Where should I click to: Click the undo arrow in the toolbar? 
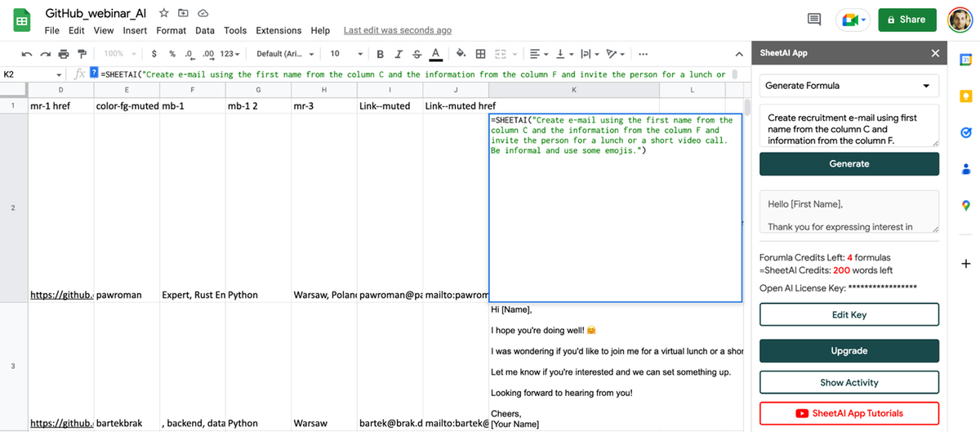pyautogui.click(x=27, y=54)
